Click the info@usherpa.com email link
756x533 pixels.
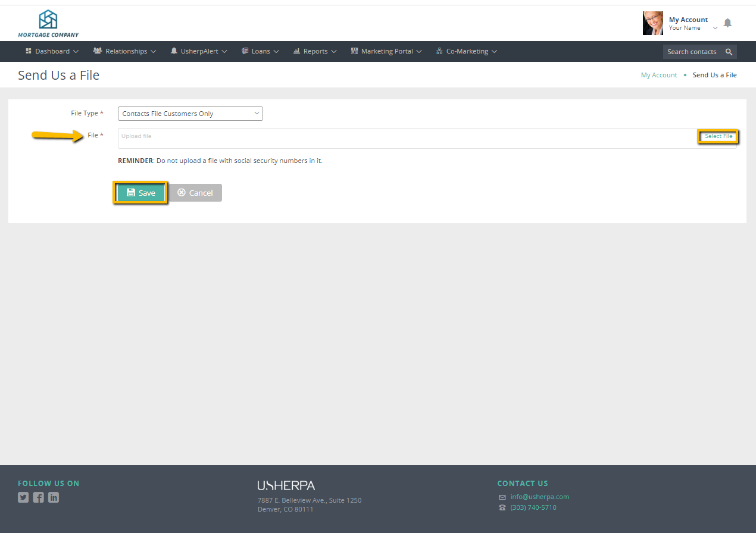click(539, 497)
